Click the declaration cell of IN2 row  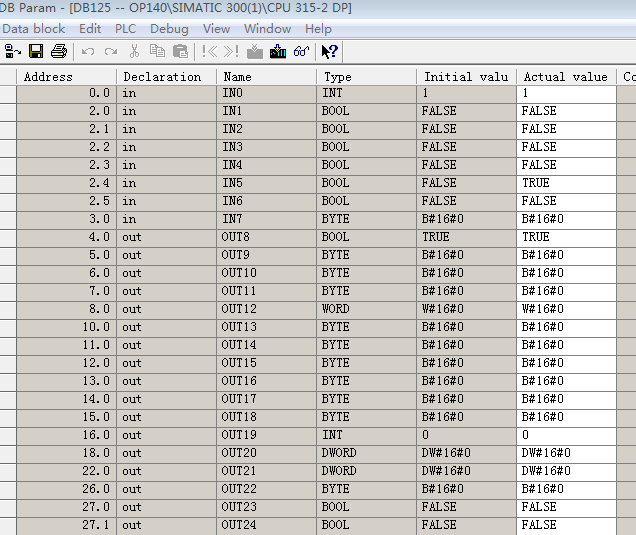[x=166, y=129]
